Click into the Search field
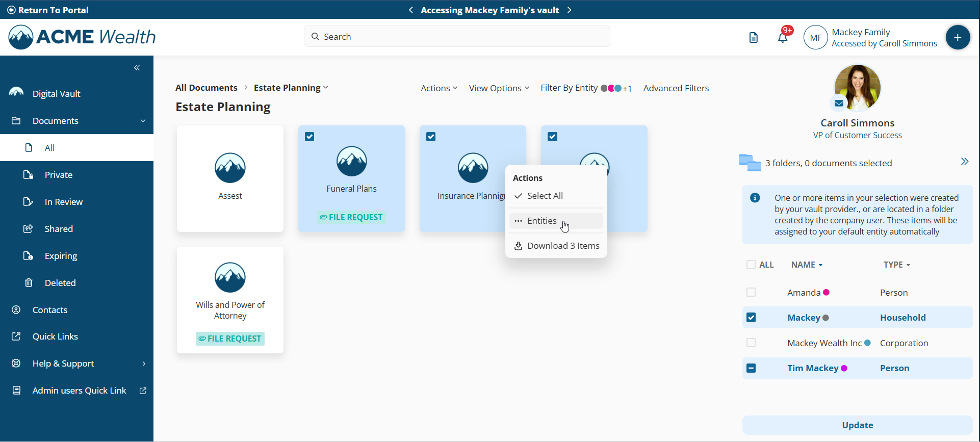The width and height of the screenshot is (980, 442). pyautogui.click(x=457, y=37)
